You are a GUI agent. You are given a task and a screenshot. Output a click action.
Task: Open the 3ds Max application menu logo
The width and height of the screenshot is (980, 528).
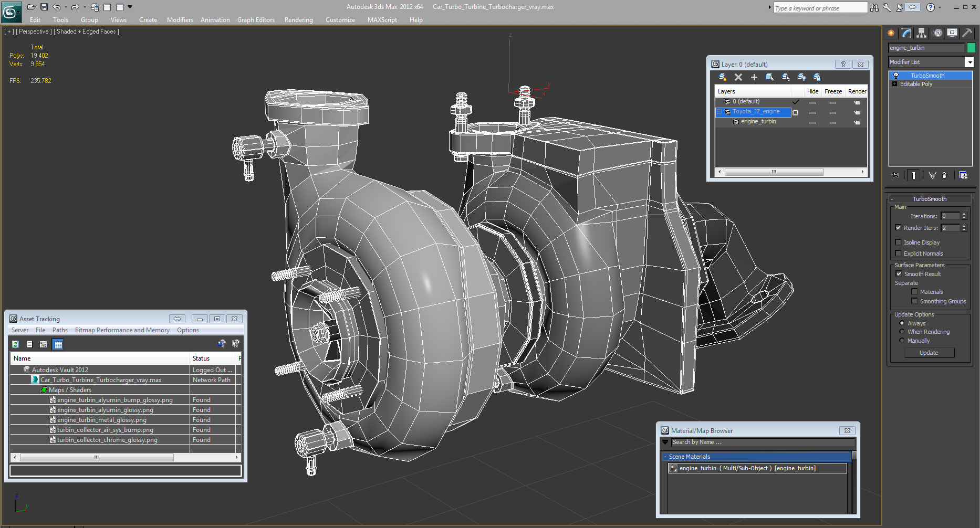point(11,12)
